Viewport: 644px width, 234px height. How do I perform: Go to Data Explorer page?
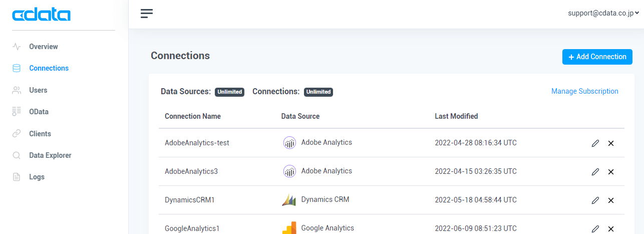[50, 155]
